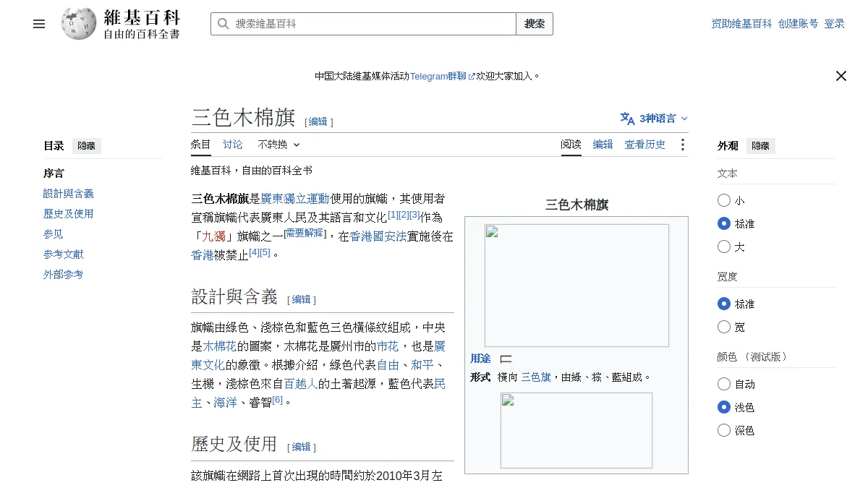This screenshot has height=488, width=868.
Task: Click the 登录 login link
Action: click(x=835, y=24)
